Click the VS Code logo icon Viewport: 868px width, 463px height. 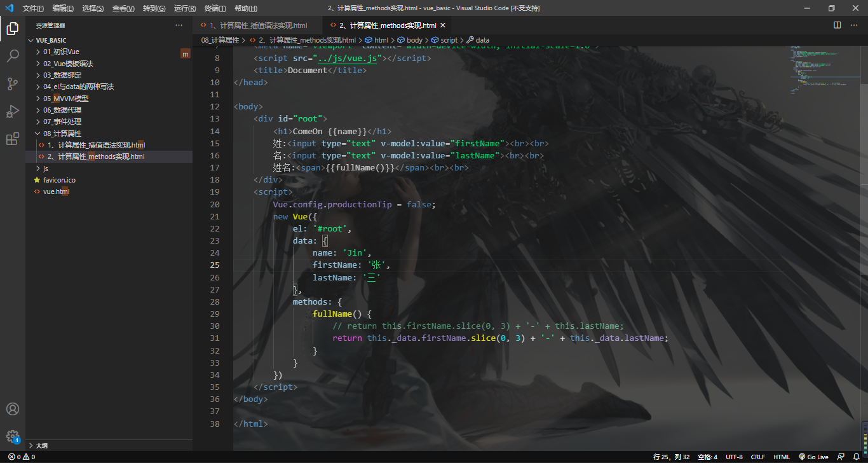(x=9, y=8)
